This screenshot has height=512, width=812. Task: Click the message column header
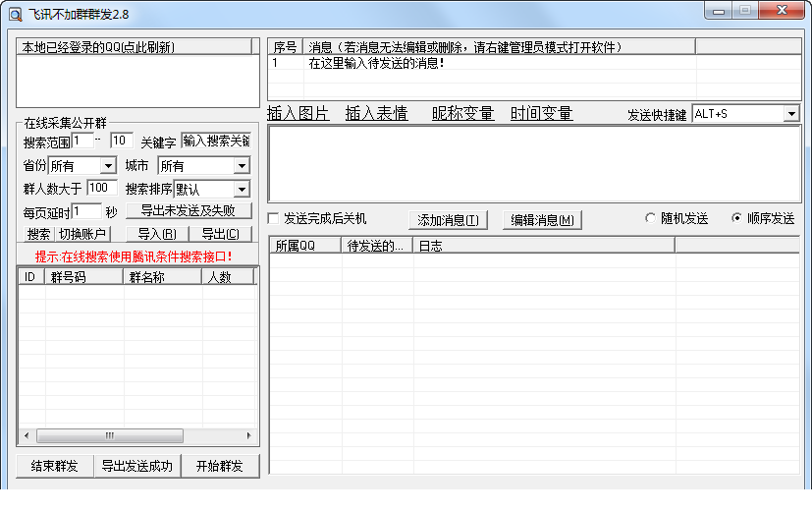point(499,47)
